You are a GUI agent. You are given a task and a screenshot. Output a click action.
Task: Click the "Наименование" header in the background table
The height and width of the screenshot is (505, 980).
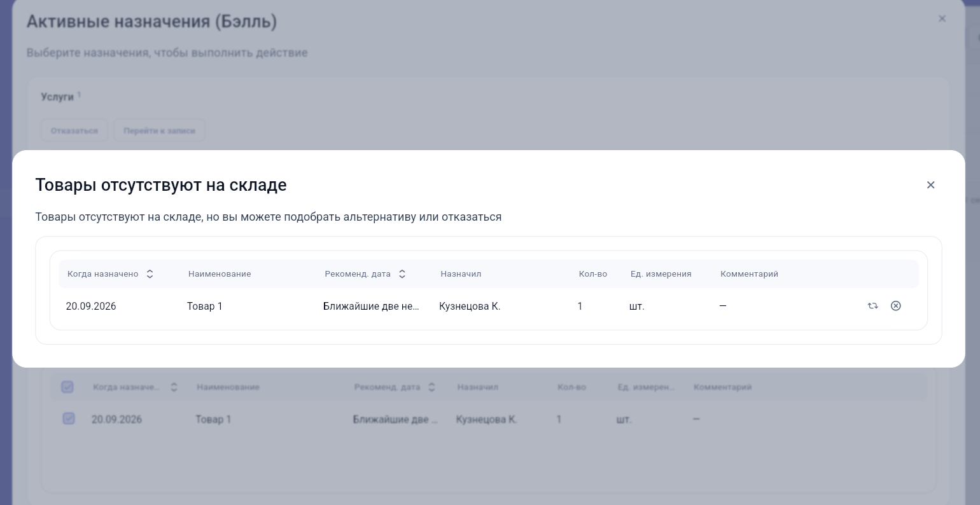pyautogui.click(x=228, y=387)
